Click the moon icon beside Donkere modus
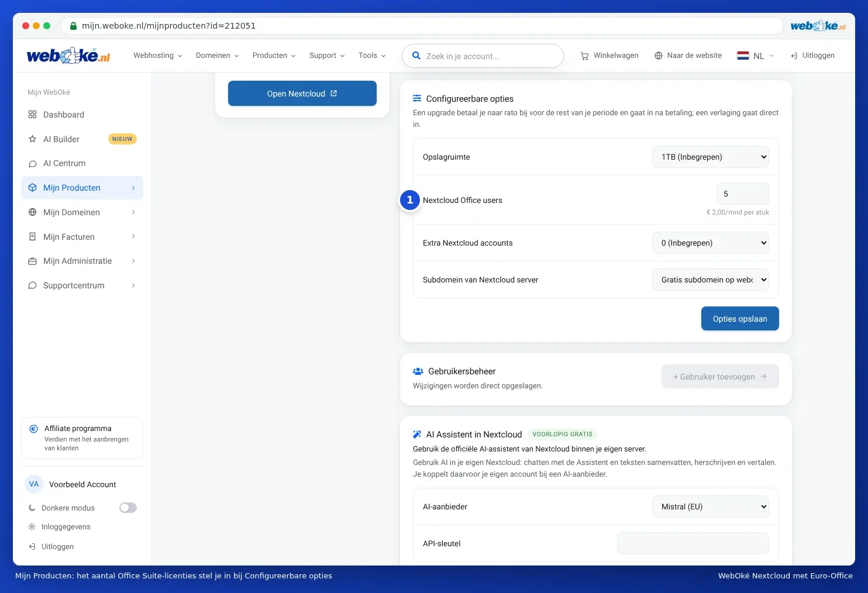This screenshot has width=868, height=593. coord(32,508)
